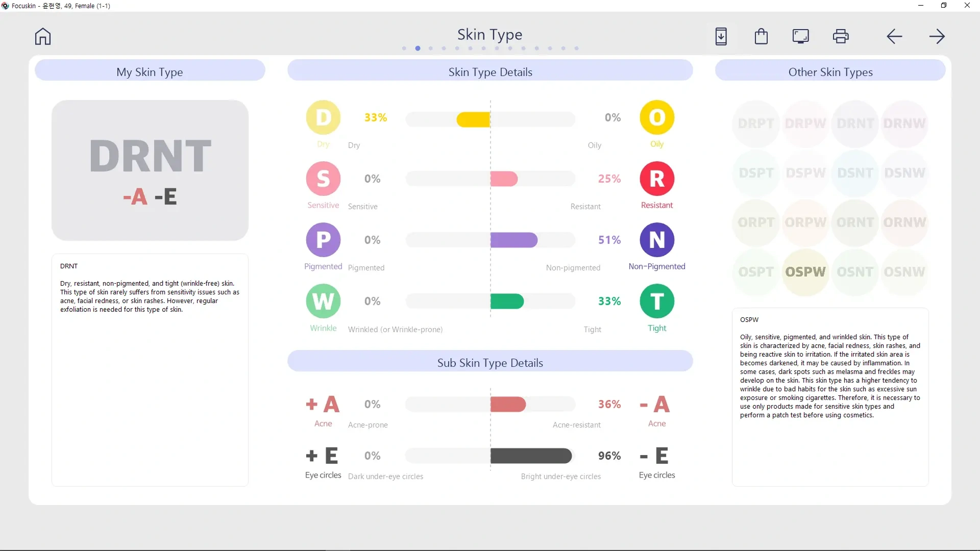Select the OSPW skin type bubble

[805, 272]
